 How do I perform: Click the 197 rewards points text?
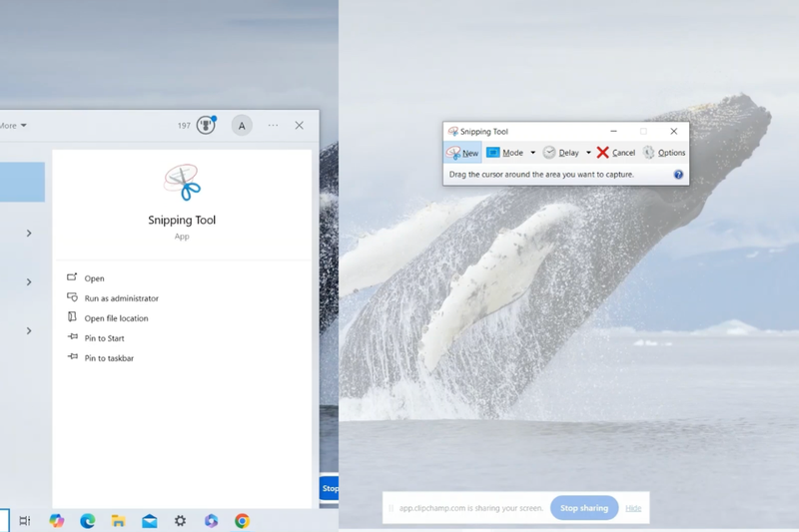point(184,125)
